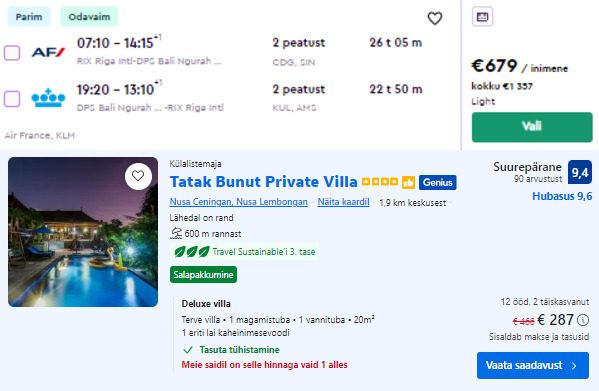Image resolution: width=599 pixels, height=391 pixels.
Task: Open the calendar icon beside flight card
Action: tap(482, 17)
